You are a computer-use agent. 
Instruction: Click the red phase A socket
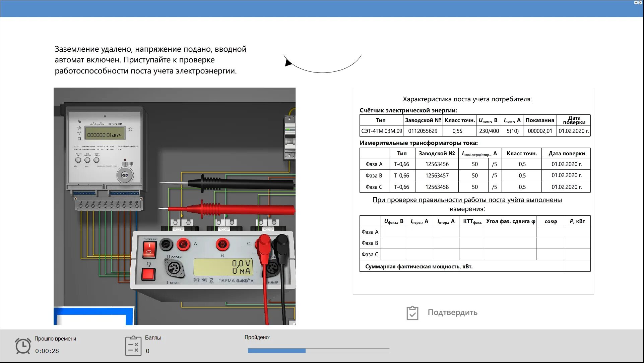click(183, 244)
